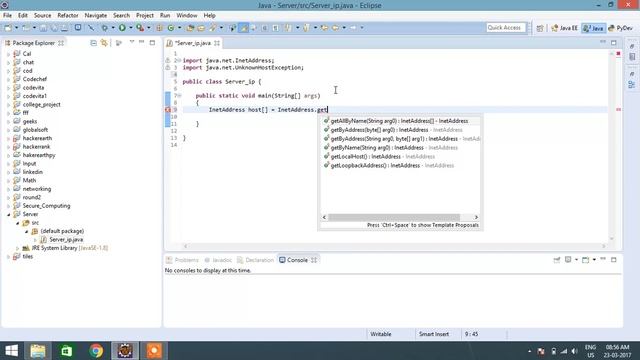Image resolution: width=640 pixels, height=360 pixels.
Task: Click the red error overview square in editor
Action: coord(618,54)
